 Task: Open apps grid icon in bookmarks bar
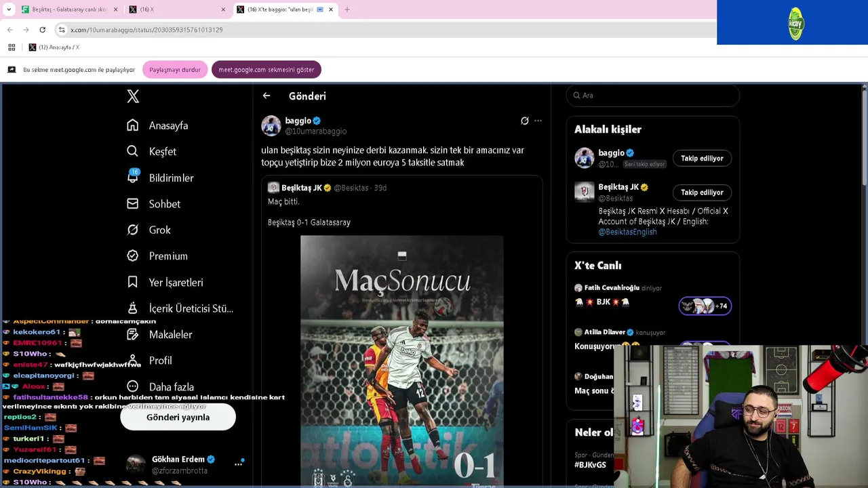(12, 47)
